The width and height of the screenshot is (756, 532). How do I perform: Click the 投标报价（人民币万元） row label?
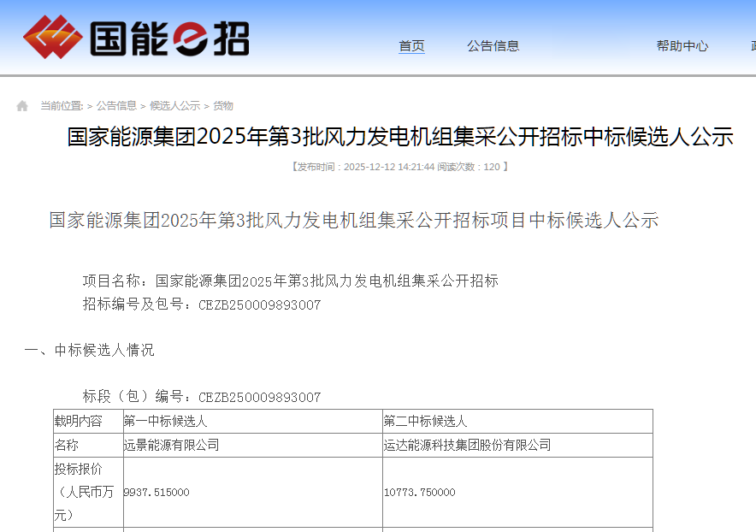[x=88, y=492]
